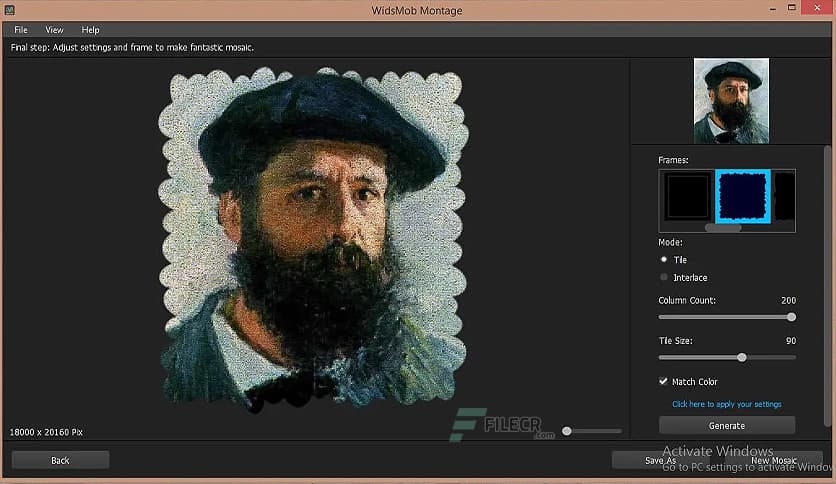Open the Help menu

pos(90,30)
